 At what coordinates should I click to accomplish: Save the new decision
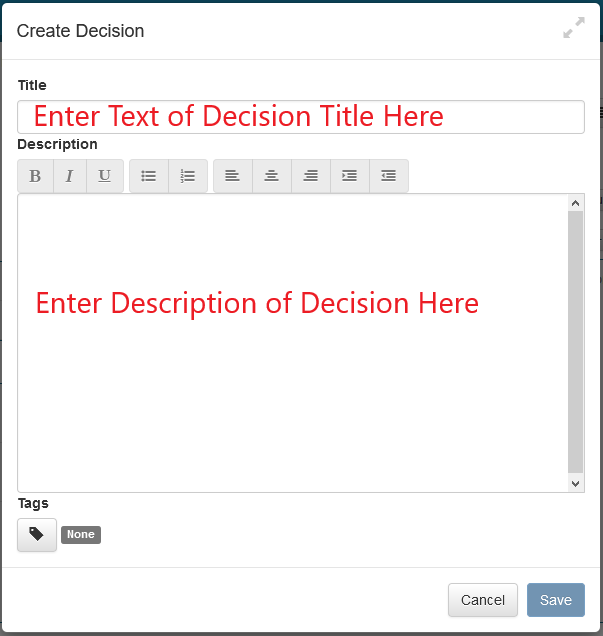point(555,600)
